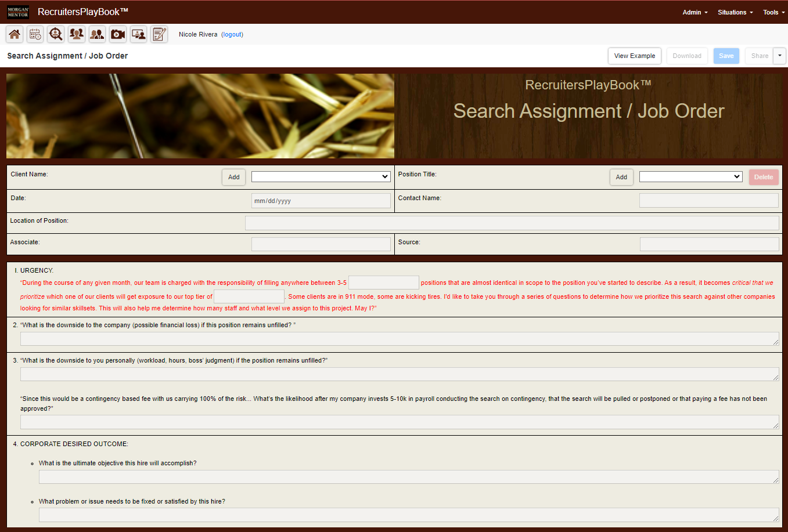
Task: Open the notepad with pencil icon
Action: [159, 34]
